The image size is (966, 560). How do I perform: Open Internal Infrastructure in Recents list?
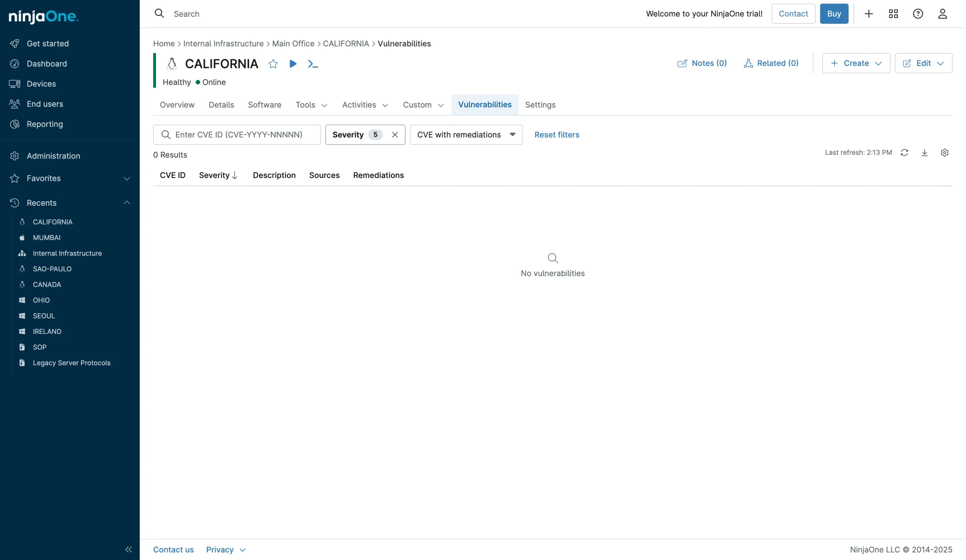68,253
